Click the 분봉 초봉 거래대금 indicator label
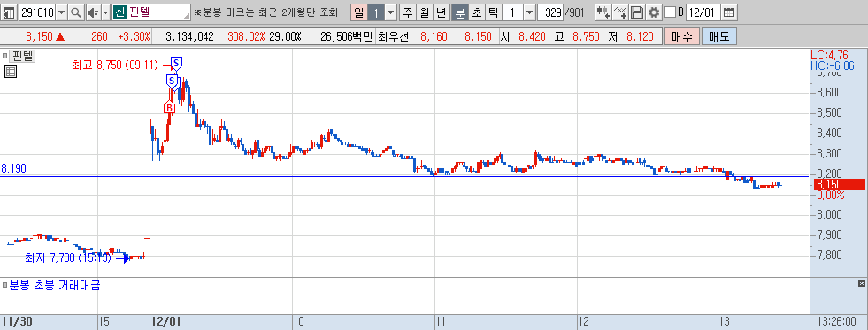The width and height of the screenshot is (868, 330). pyautogui.click(x=54, y=286)
